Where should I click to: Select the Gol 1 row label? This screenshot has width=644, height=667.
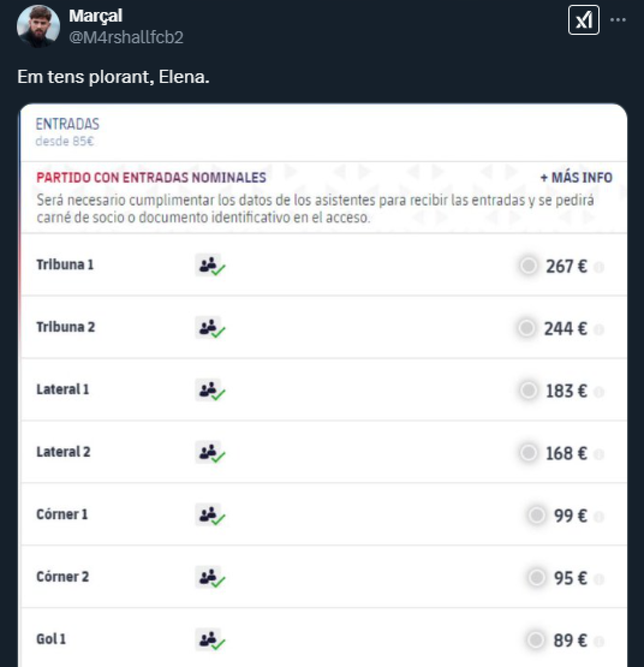click(x=51, y=639)
